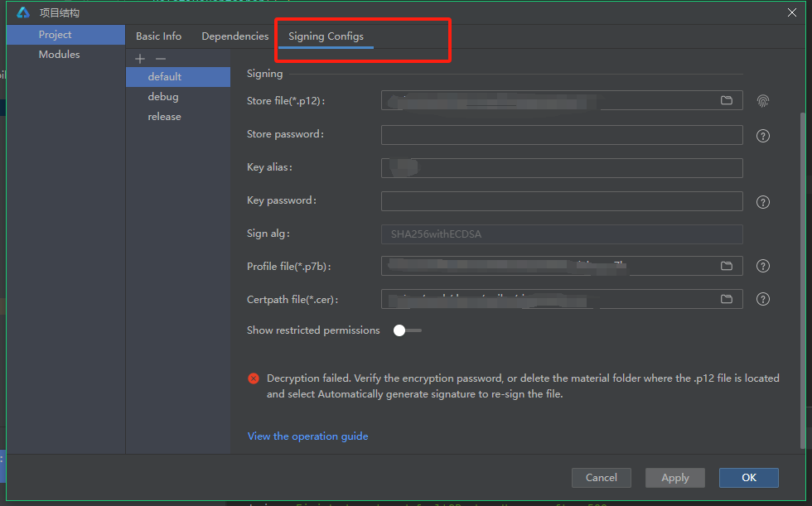This screenshot has width=812, height=506.
Task: Switch to Basic Info tab
Action: coord(158,36)
